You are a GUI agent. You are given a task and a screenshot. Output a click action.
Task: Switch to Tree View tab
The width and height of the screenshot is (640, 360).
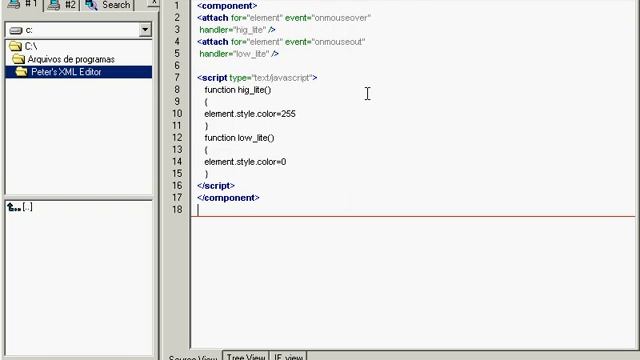pyautogui.click(x=246, y=356)
